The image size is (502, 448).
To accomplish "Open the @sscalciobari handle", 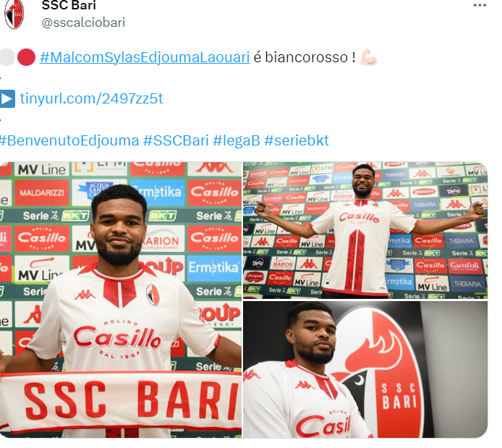I will [83, 22].
